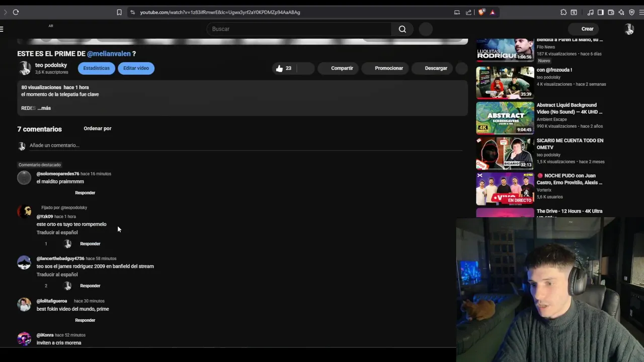
Task: Click the Estadísticas button
Action: click(96, 68)
